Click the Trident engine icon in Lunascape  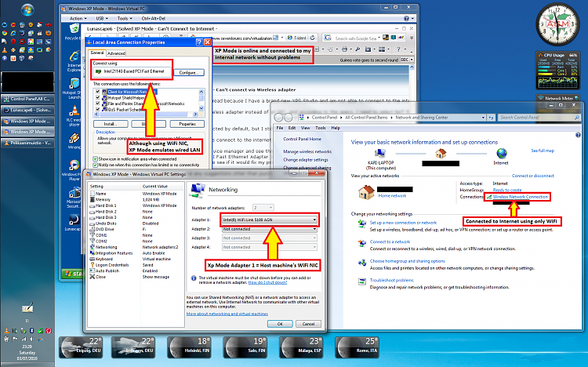[289, 38]
